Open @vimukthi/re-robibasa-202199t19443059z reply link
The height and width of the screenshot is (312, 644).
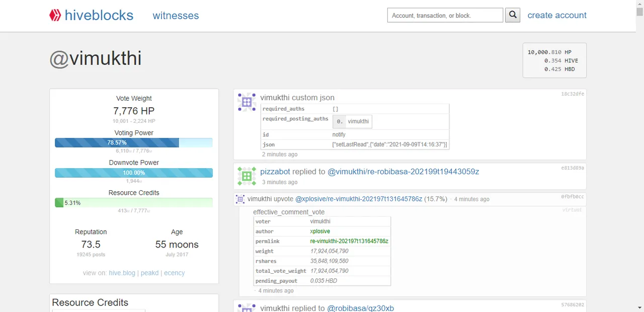403,172
